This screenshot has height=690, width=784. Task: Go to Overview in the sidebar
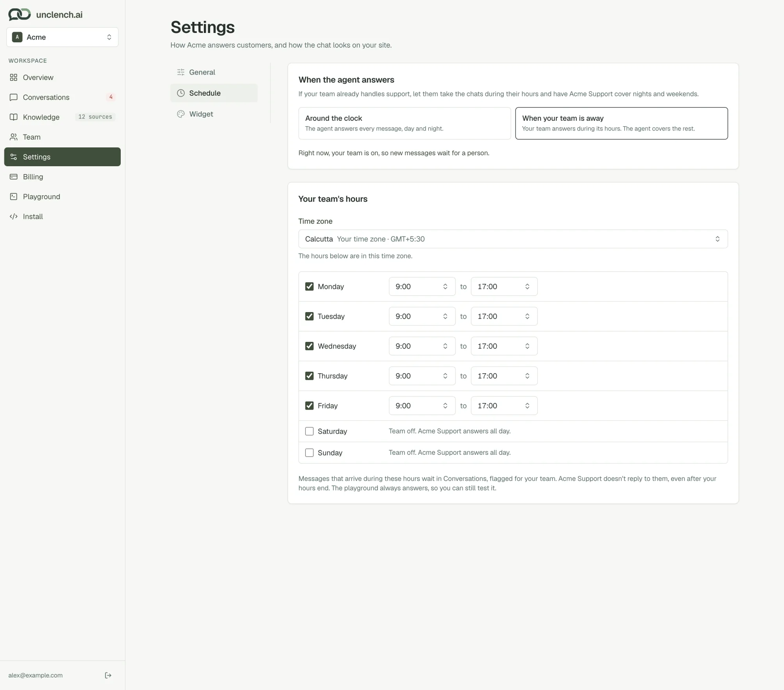(62, 77)
